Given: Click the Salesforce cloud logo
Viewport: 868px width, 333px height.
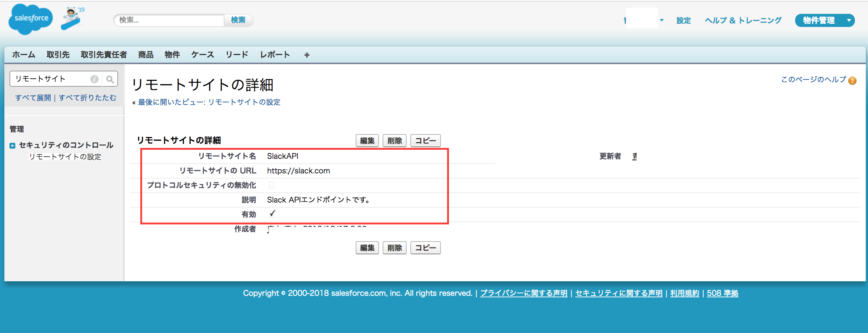Looking at the screenshot, I should [x=31, y=19].
